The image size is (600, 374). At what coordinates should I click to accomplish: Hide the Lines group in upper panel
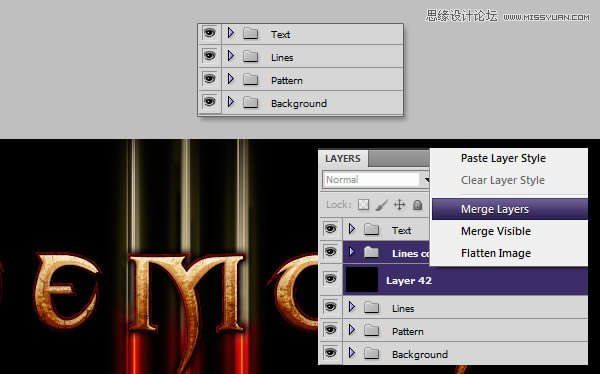click(x=209, y=56)
